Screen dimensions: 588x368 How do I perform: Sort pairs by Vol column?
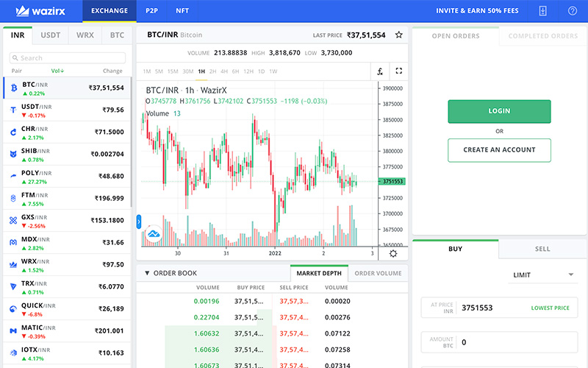pos(57,71)
